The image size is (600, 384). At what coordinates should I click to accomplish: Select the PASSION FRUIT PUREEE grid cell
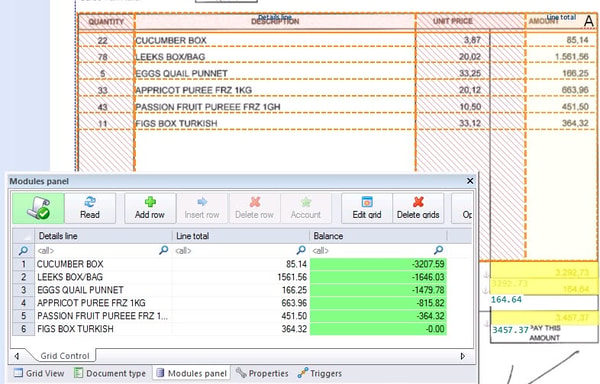104,316
